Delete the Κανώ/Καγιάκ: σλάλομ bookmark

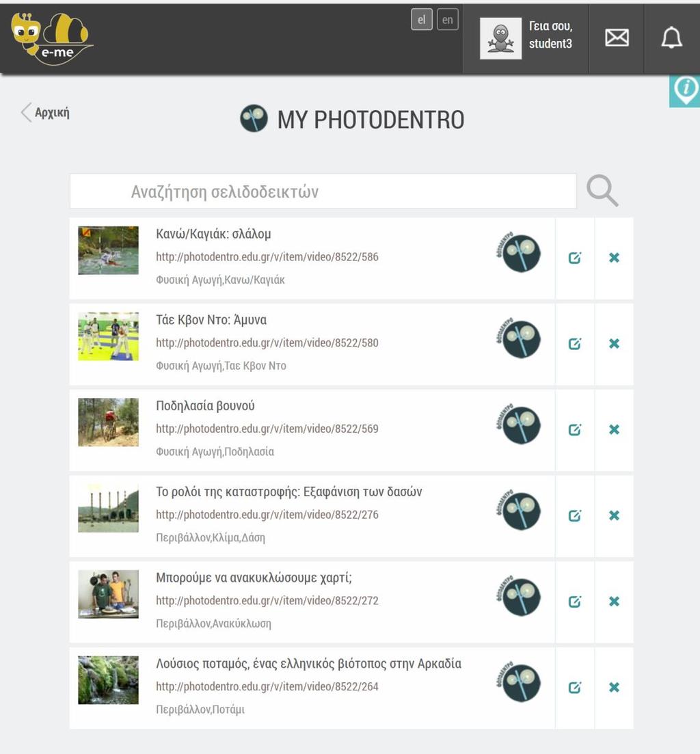(x=614, y=258)
